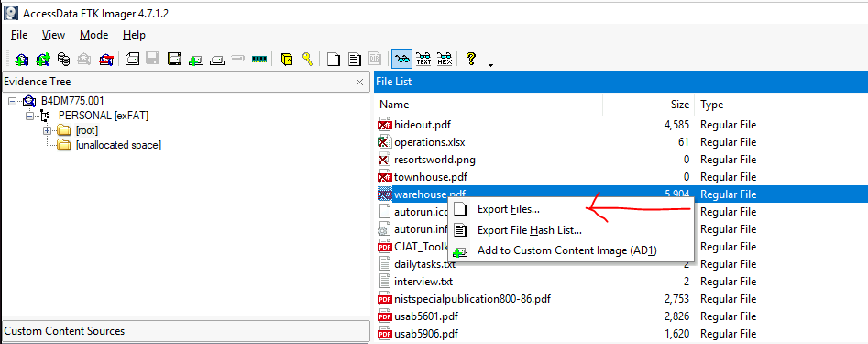Click the Create Disk Image toolbar icon
Image resolution: width=868 pixels, height=344 pixels.
[x=132, y=59]
